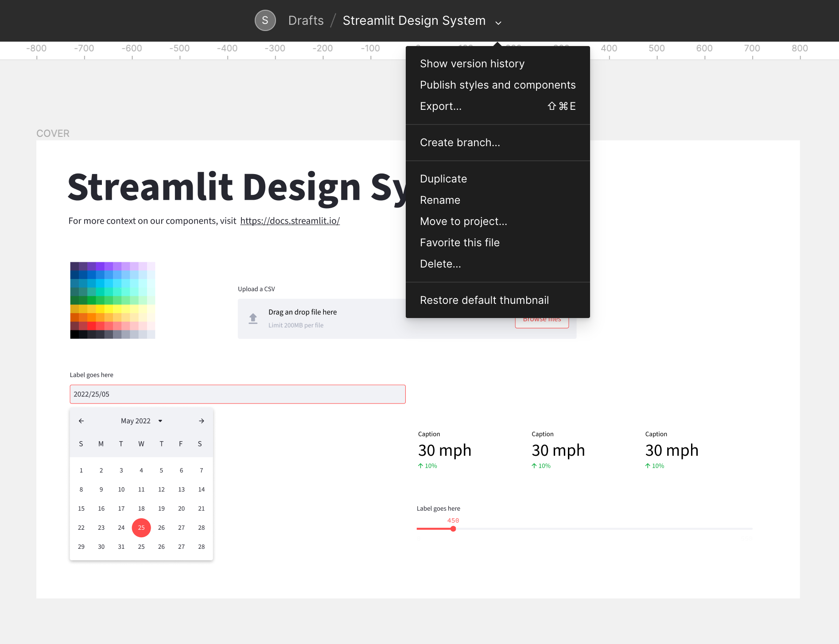839x644 pixels.
Task: Go to the previous month with the left arrow
Action: 81,421
